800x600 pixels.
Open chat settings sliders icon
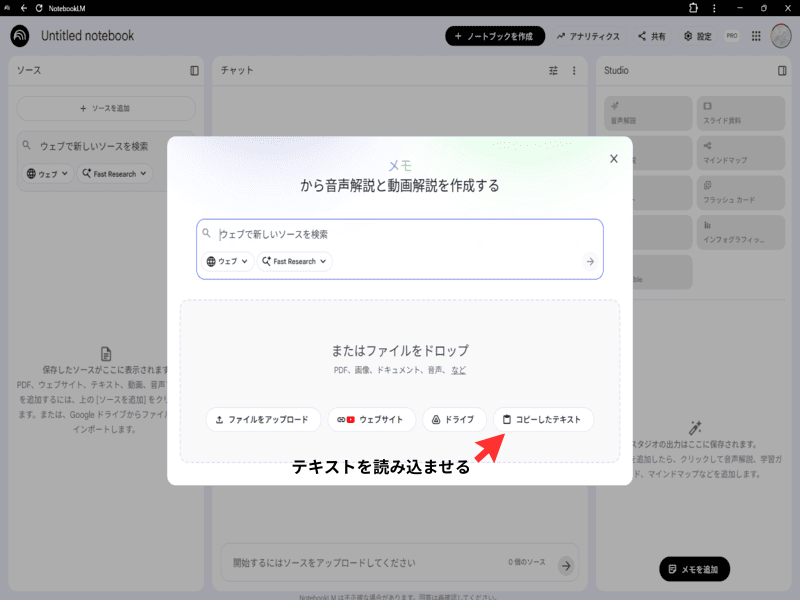coord(553,70)
